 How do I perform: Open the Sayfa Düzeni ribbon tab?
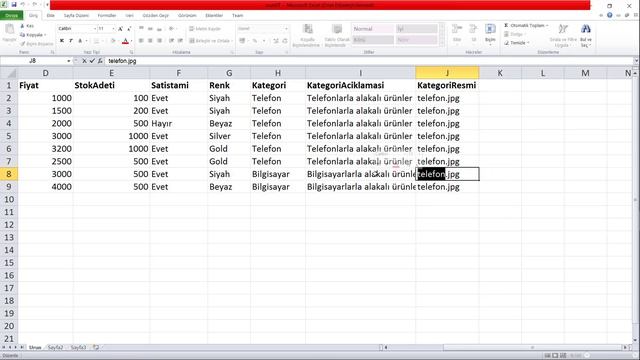[x=76, y=16]
